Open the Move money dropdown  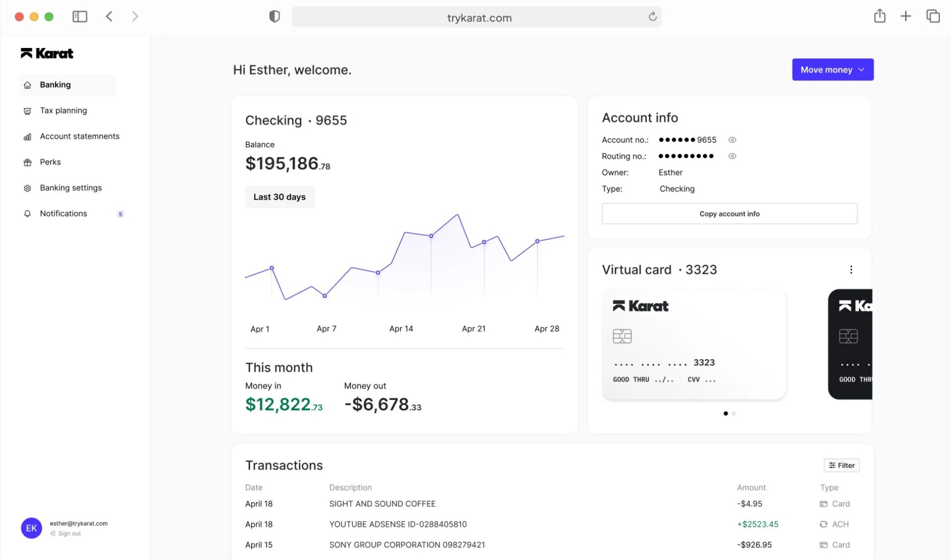[x=832, y=69]
